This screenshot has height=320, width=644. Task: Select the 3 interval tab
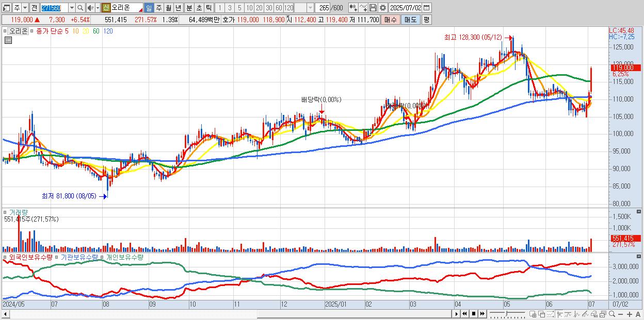[x=229, y=8]
